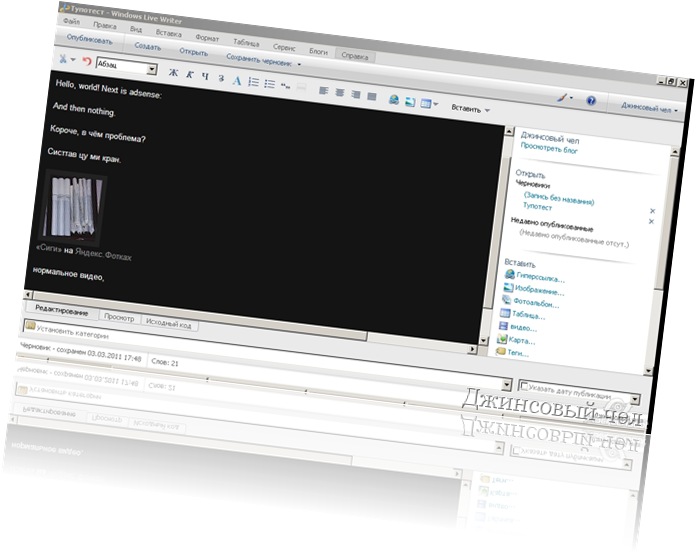Viewport: 696px width, 554px height.
Task: Click Фотоальбом... in sidebar
Action: (536, 303)
